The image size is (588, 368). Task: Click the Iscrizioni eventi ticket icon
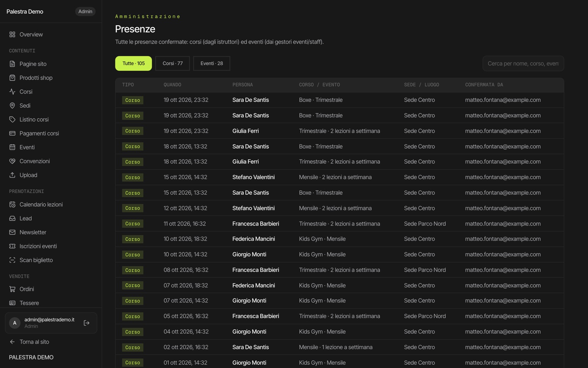12,246
